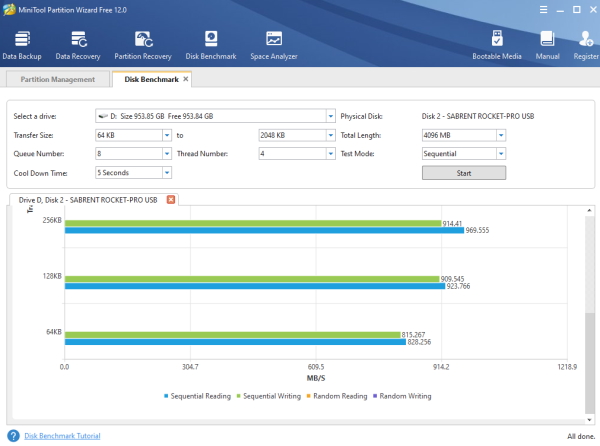Click the MB/S axis label
Screen dimensions: 600x446
[x=316, y=378]
